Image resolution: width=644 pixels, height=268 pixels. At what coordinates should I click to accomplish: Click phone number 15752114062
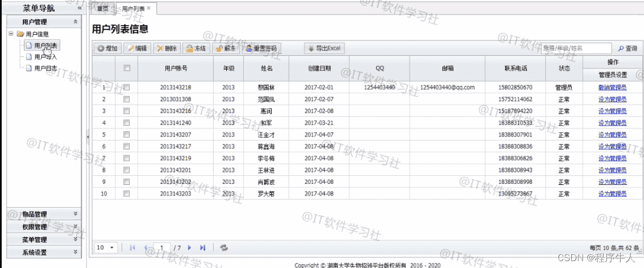click(516, 99)
